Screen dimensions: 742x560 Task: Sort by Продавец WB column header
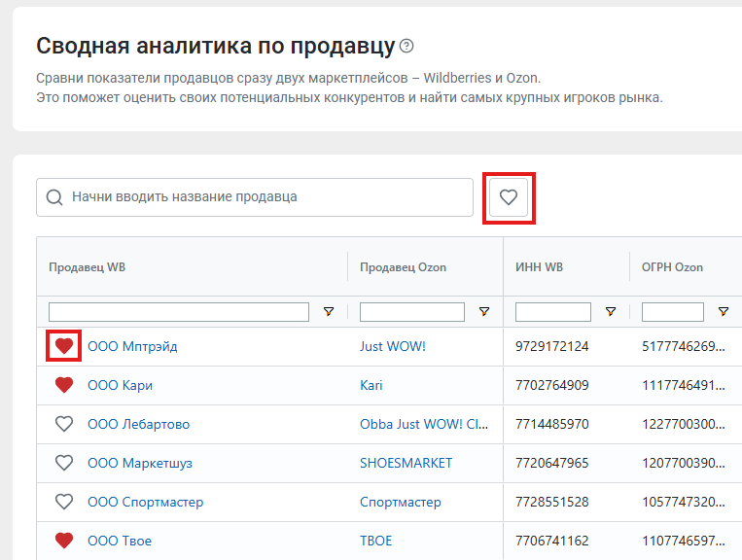pos(88,267)
